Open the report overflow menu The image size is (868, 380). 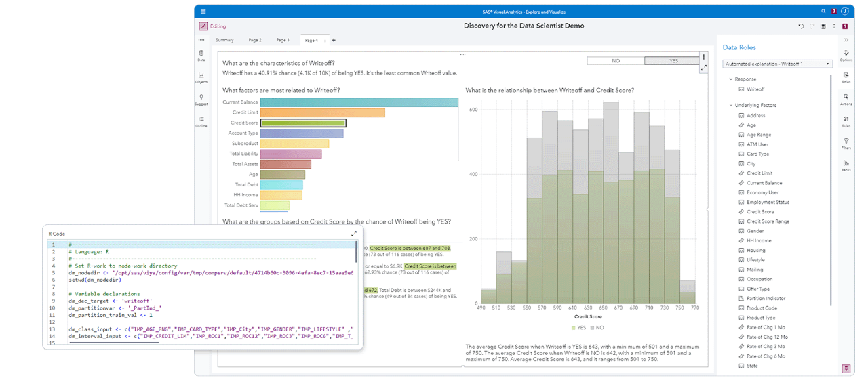(x=834, y=26)
